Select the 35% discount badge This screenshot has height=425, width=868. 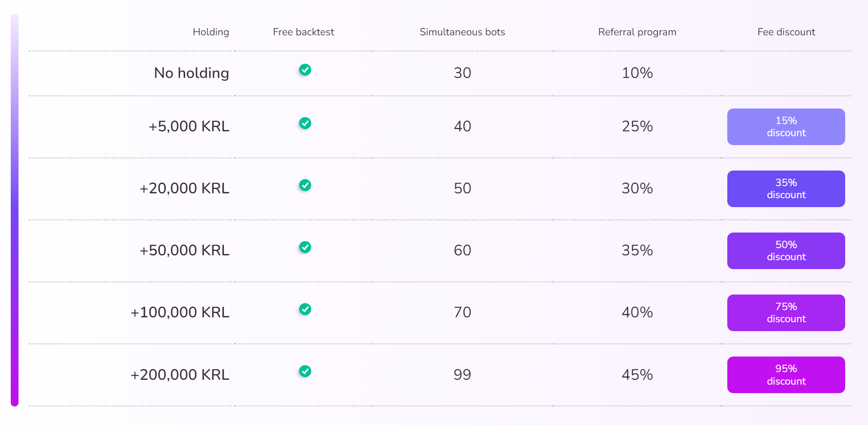click(x=786, y=189)
